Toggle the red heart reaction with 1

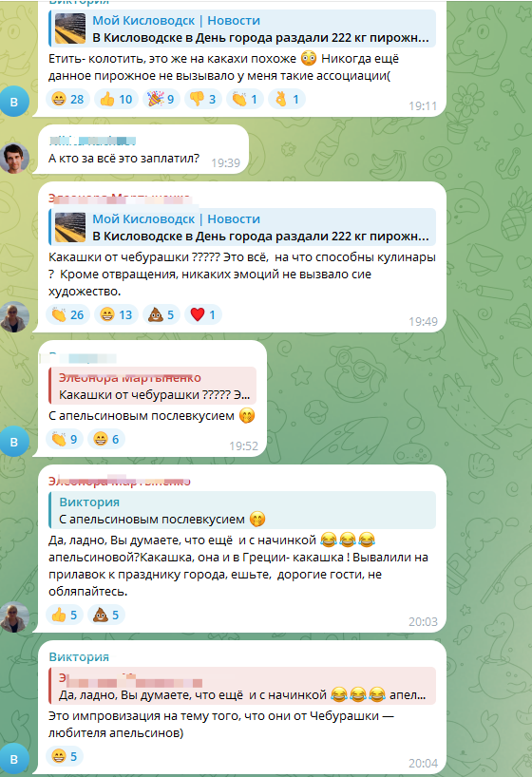click(x=202, y=314)
